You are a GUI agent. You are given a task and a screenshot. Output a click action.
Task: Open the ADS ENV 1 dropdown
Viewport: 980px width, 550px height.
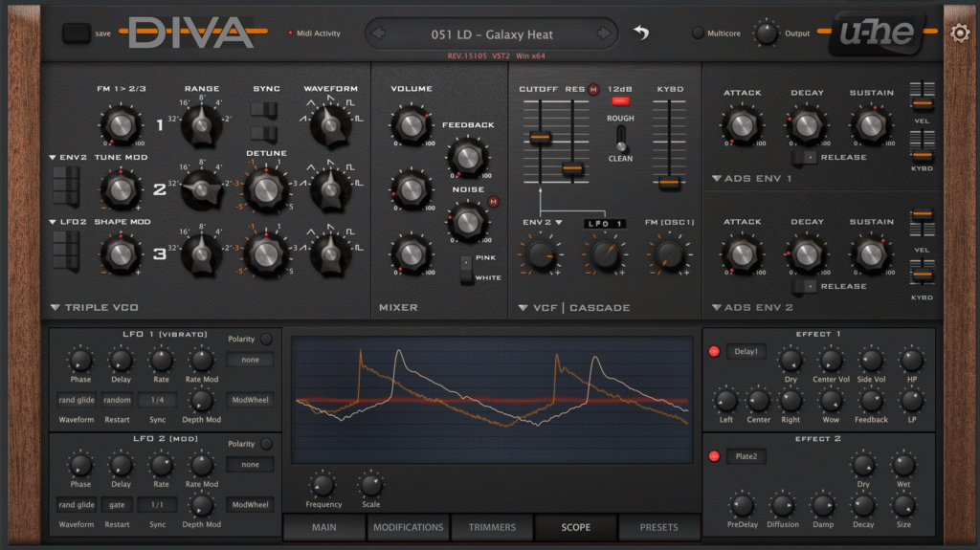[x=716, y=178]
